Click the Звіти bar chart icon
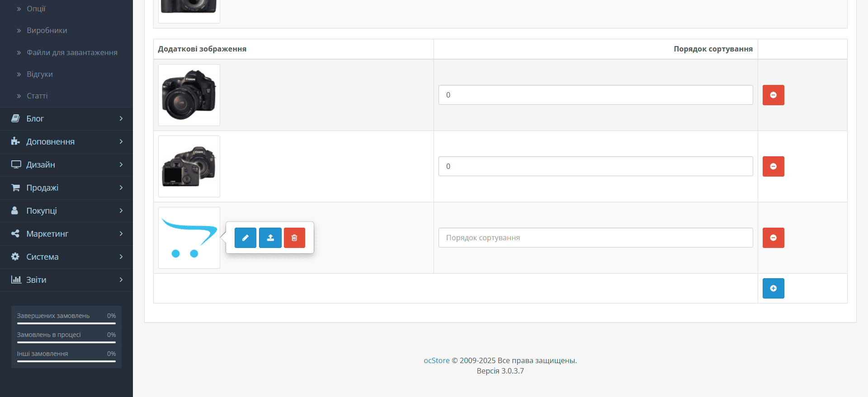Viewport: 868px width, 397px height. [x=16, y=280]
